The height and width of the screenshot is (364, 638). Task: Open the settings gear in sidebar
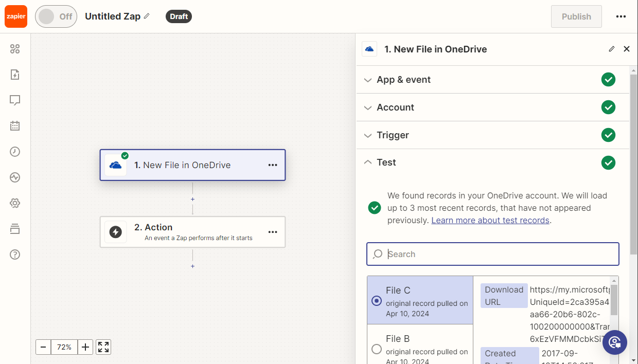(x=15, y=203)
